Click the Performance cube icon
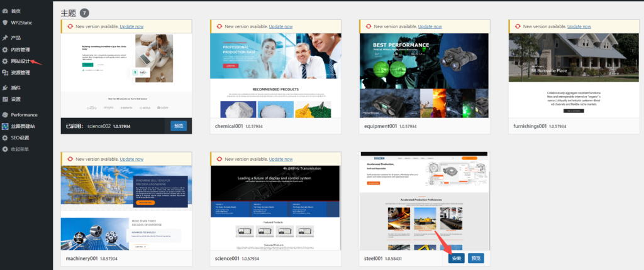The image size is (644, 270). [x=5, y=115]
